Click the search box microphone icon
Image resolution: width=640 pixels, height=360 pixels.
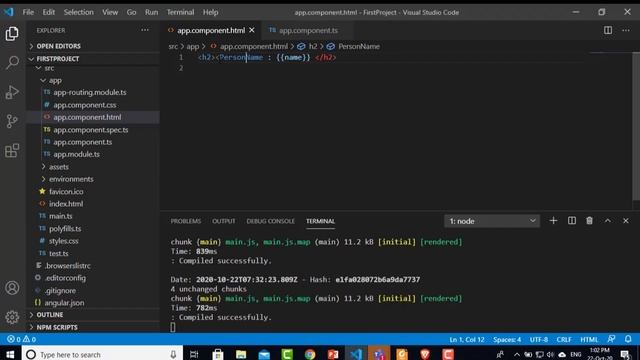click(x=173, y=354)
